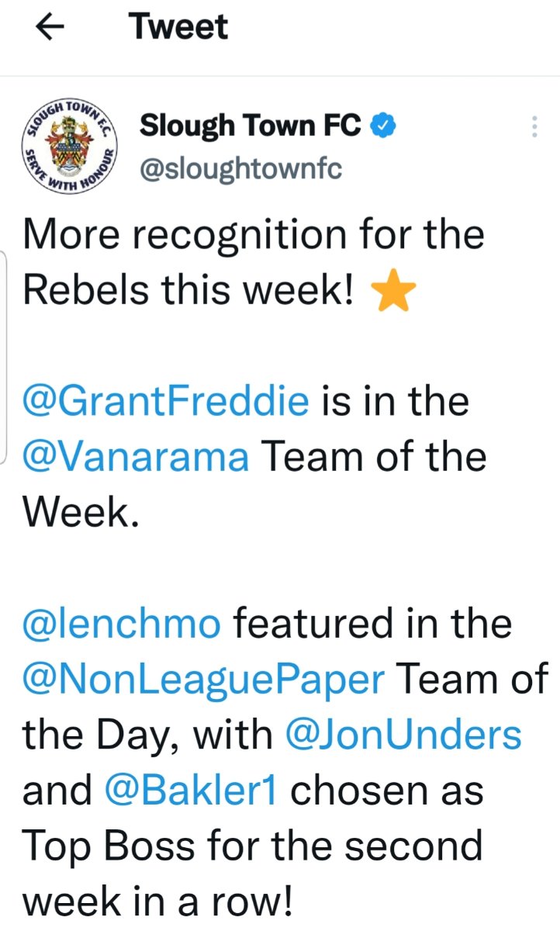Visit the @lenchmo profile mention
Screen dimensions: 560x931
pos(122,625)
